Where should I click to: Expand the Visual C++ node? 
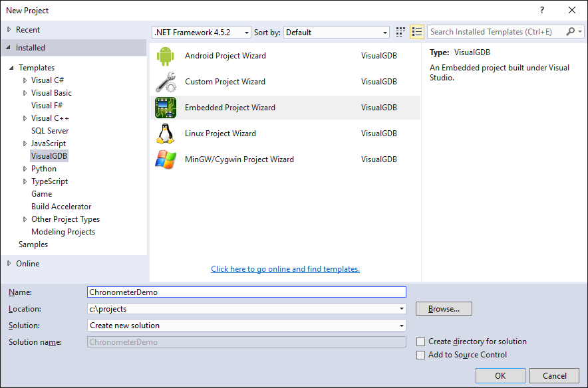coord(25,118)
